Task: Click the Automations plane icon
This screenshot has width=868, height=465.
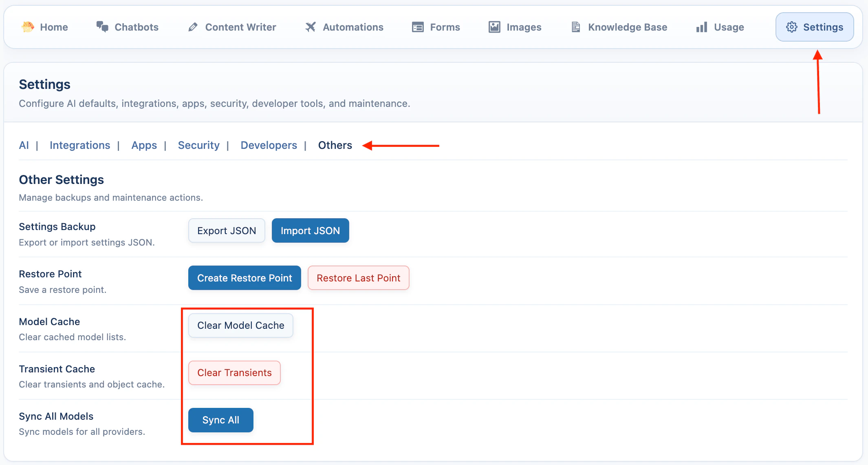Action: 311,27
